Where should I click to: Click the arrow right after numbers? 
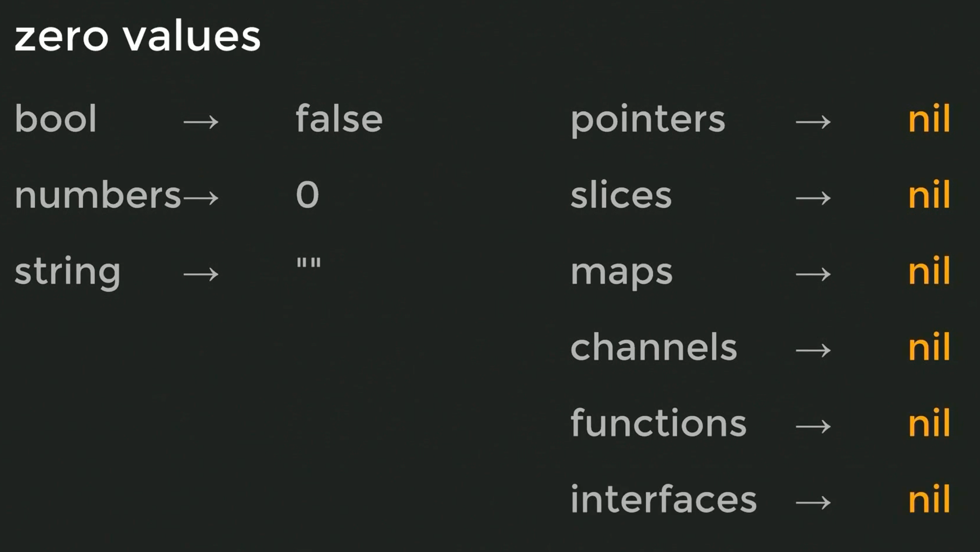point(201,198)
